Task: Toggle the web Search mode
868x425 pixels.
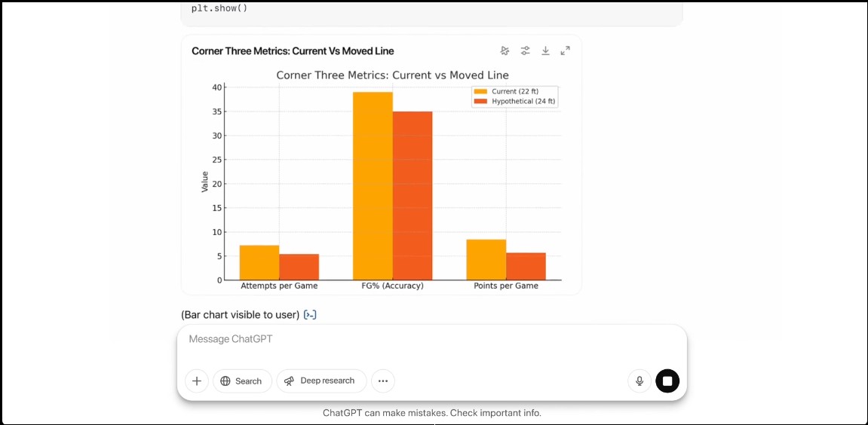Action: (x=242, y=381)
